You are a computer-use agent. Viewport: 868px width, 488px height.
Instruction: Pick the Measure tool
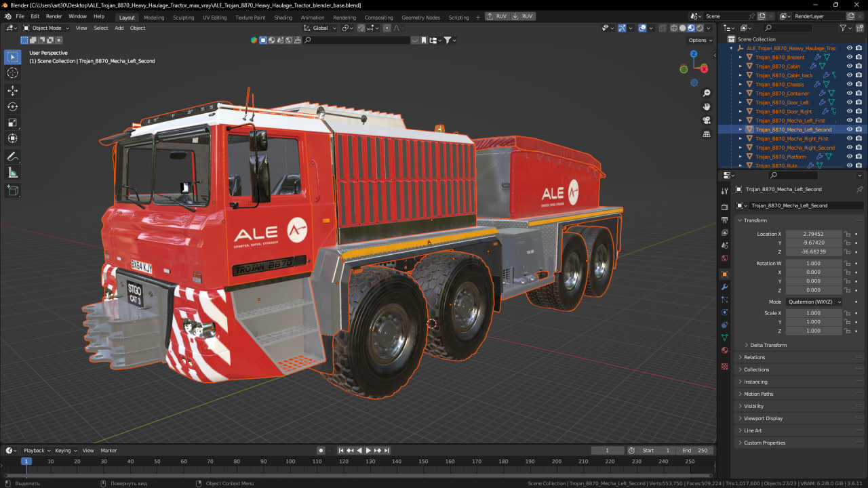coord(12,173)
